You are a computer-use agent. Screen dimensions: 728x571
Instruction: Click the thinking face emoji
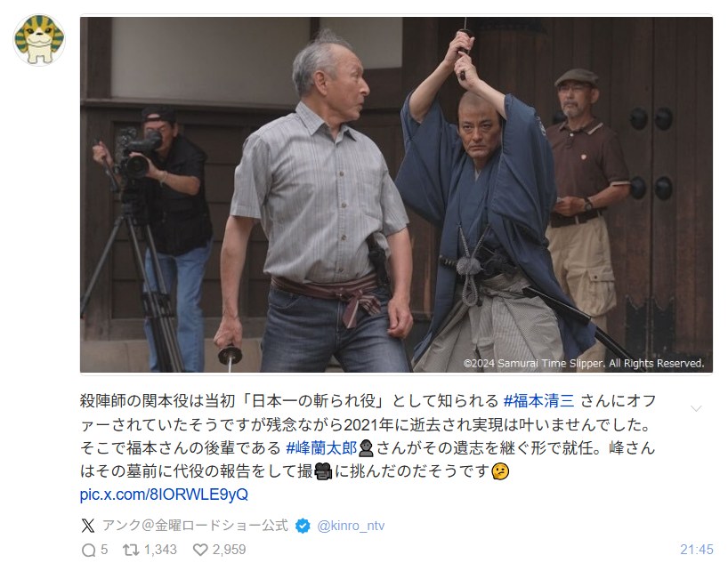coord(500,471)
